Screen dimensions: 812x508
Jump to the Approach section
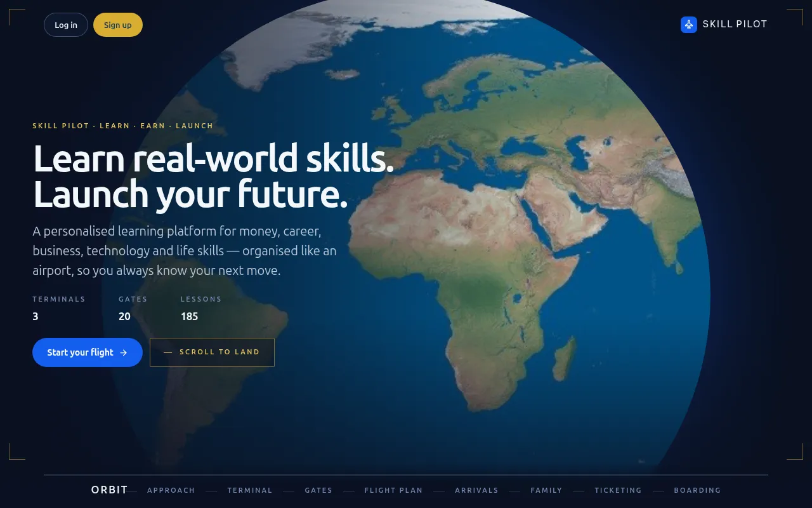pos(171,490)
